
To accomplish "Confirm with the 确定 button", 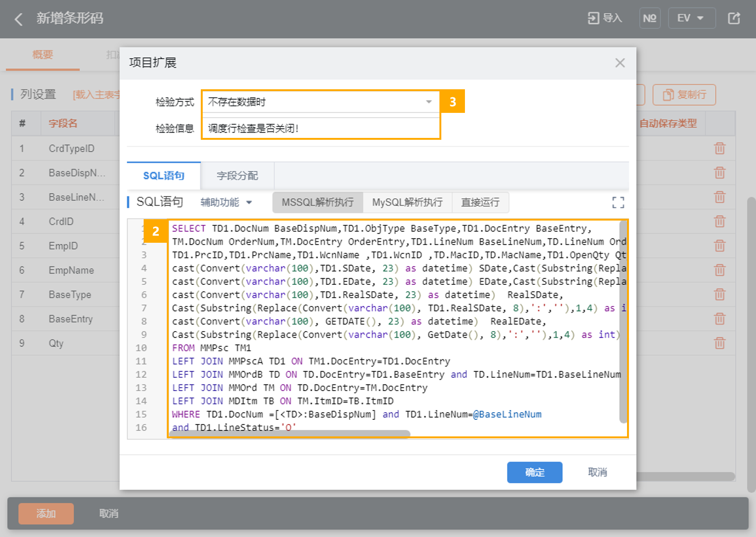I will point(534,472).
